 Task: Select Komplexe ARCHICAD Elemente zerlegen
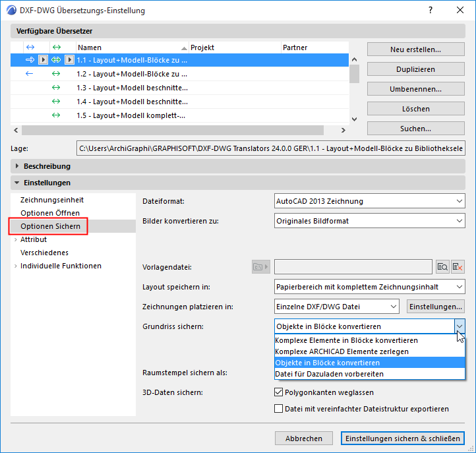pyautogui.click(x=369, y=351)
